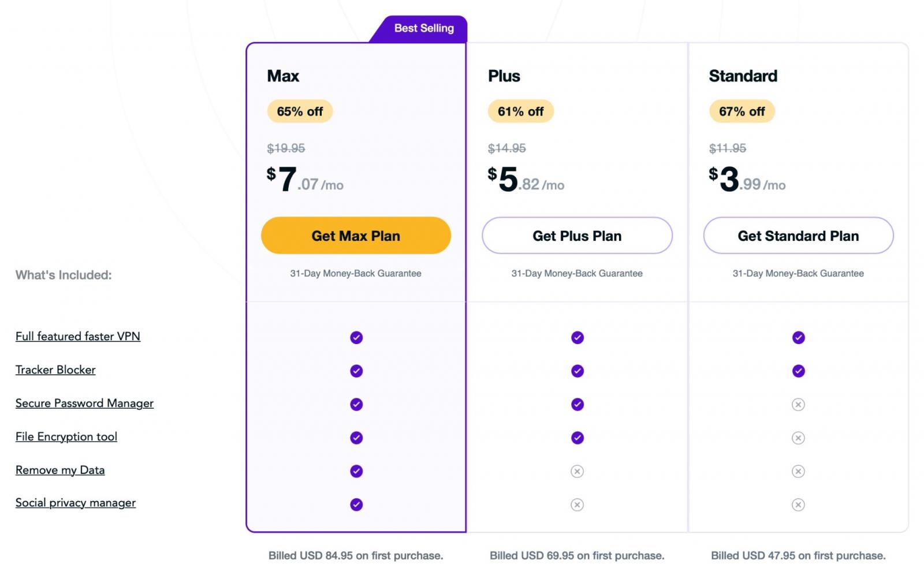Viewport: 924px width, 571px height.
Task: Click the Social privacy manager checkmark under Max
Action: pyautogui.click(x=356, y=505)
